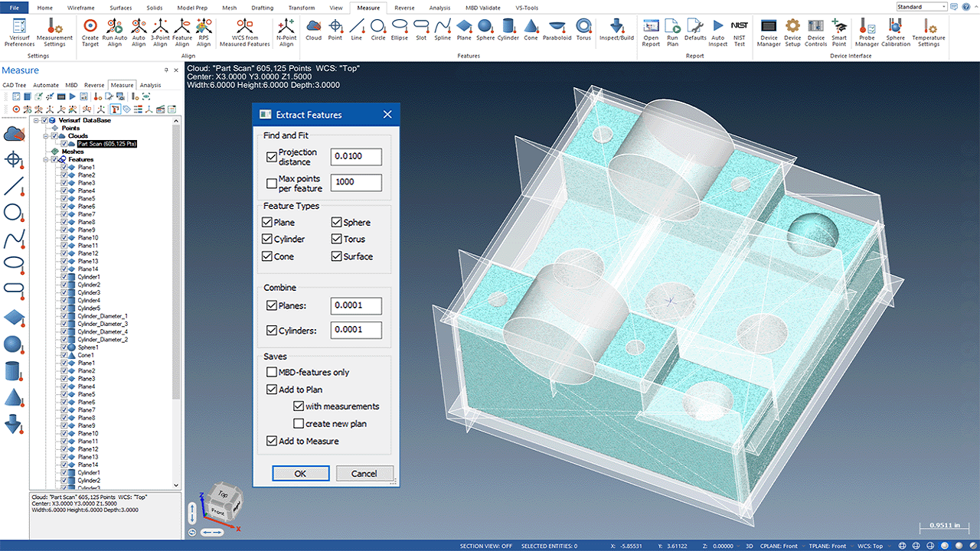Open the MBD Validate ribbon tab

pyautogui.click(x=483, y=7)
